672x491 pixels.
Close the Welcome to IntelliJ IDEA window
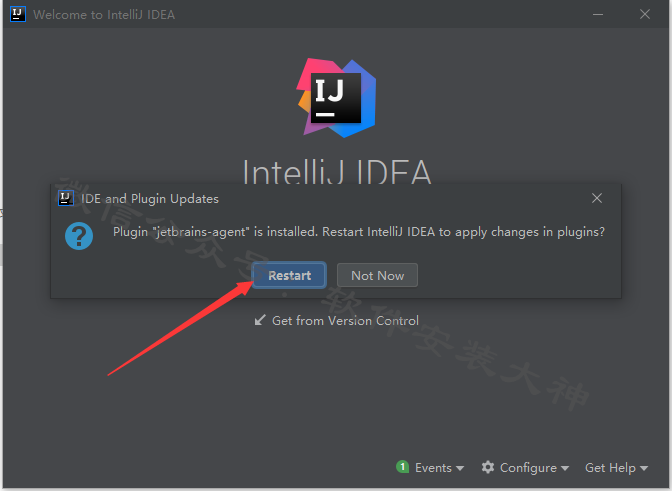pyautogui.click(x=645, y=14)
